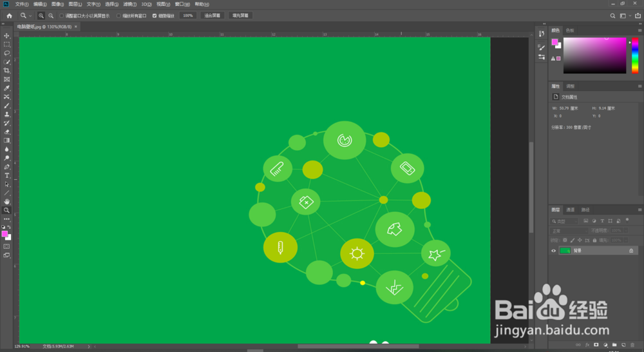Image resolution: width=644 pixels, height=352 pixels.
Task: Click the foreground color swatch in toolbox
Action: pos(5,234)
